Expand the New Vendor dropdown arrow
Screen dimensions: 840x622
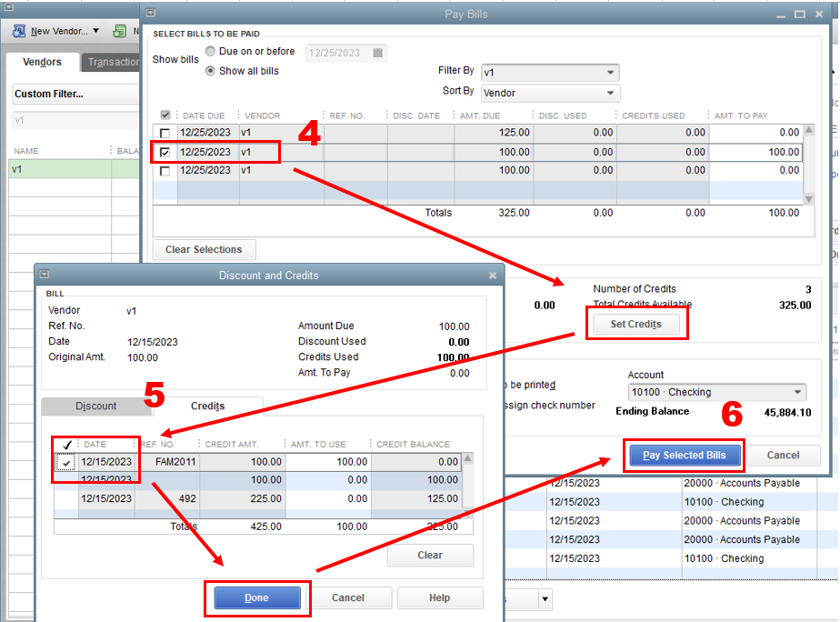pyautogui.click(x=95, y=31)
